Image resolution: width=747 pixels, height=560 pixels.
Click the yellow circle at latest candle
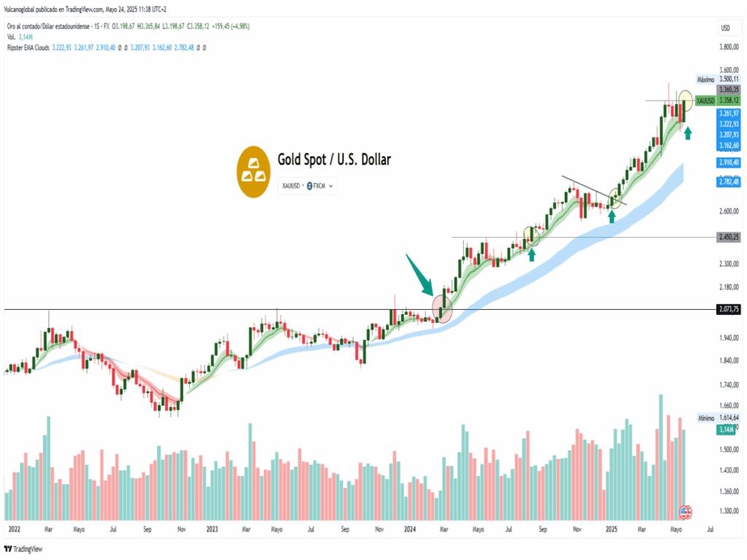tap(686, 99)
